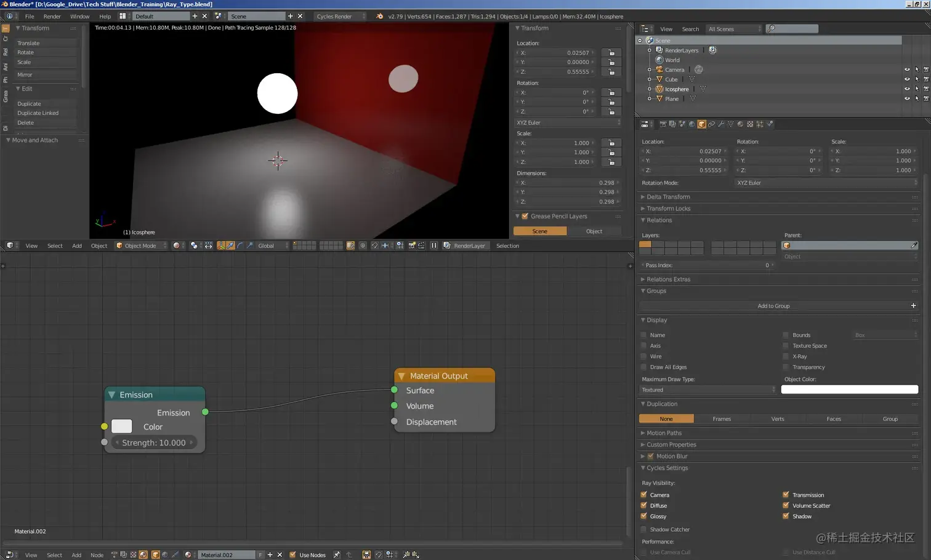Open the Render menu
The width and height of the screenshot is (931, 560).
click(x=52, y=17)
